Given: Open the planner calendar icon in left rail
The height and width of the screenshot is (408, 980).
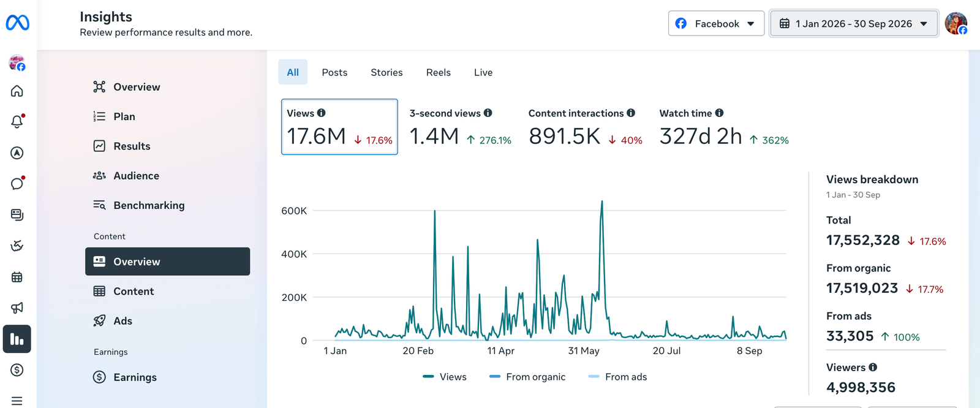Looking at the screenshot, I should tap(17, 277).
